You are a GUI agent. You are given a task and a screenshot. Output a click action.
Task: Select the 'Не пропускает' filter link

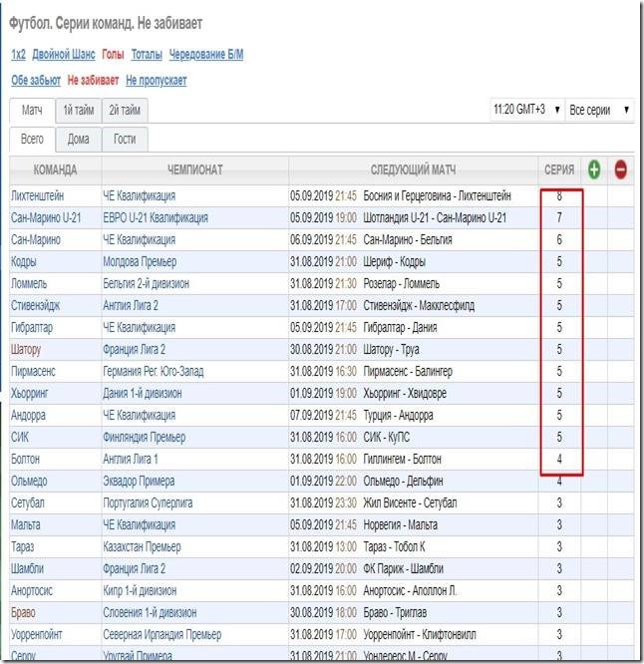point(156,81)
